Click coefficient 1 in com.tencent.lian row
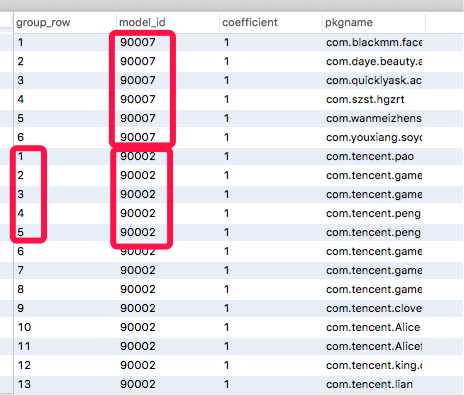The height and width of the screenshot is (395, 464). pos(227,384)
